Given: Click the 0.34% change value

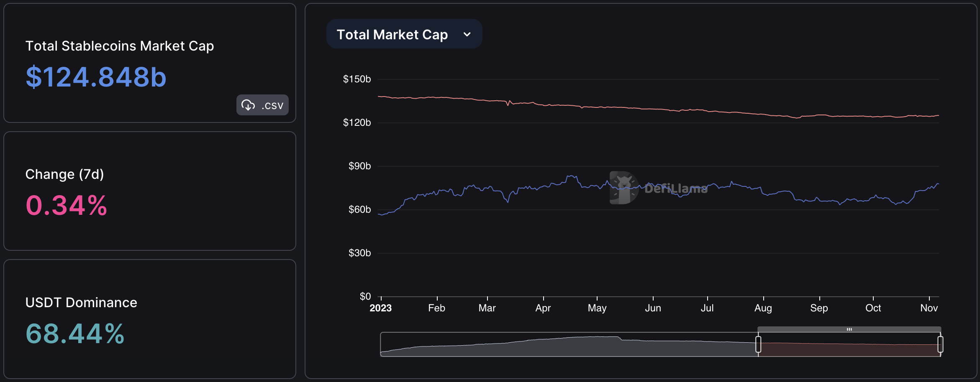Looking at the screenshot, I should (67, 206).
